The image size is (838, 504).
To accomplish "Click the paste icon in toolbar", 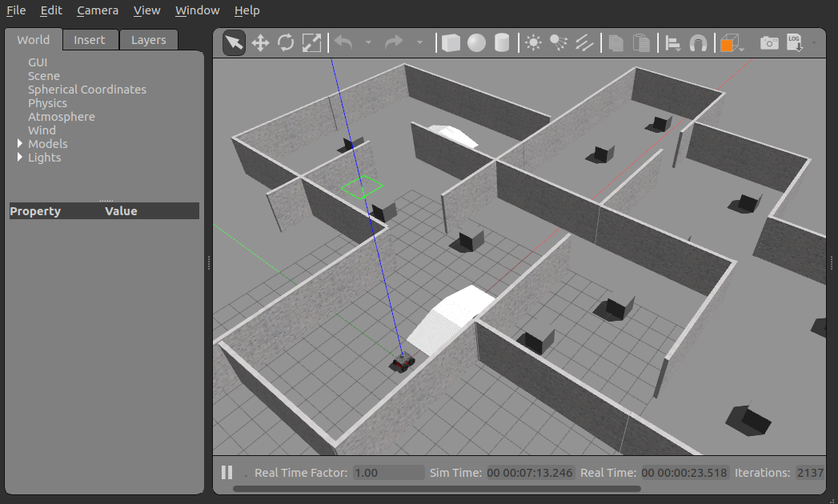I will pyautogui.click(x=641, y=42).
